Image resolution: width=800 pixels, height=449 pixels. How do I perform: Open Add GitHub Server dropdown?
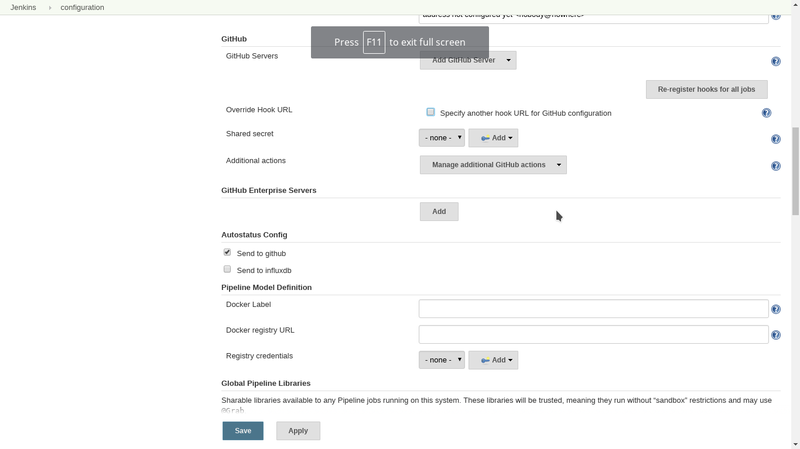pyautogui.click(x=468, y=60)
